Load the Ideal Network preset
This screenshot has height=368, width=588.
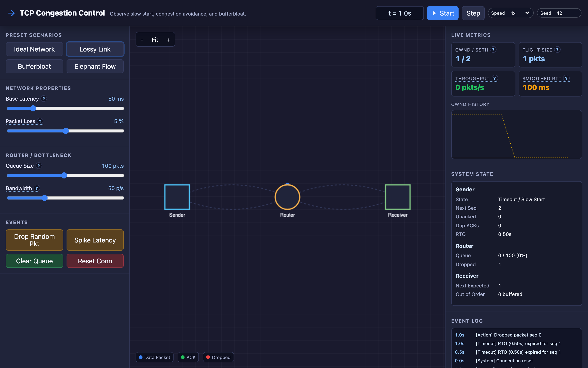click(x=35, y=49)
